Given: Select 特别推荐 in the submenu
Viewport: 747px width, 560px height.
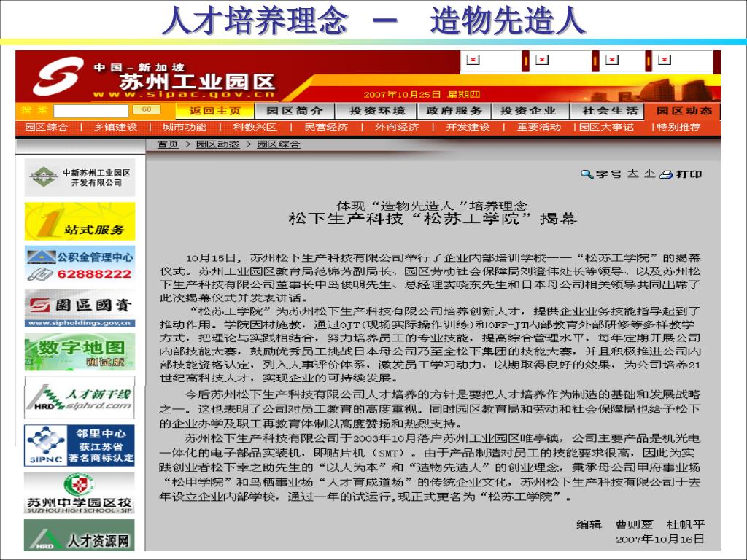Looking at the screenshot, I should pyautogui.click(x=678, y=127).
